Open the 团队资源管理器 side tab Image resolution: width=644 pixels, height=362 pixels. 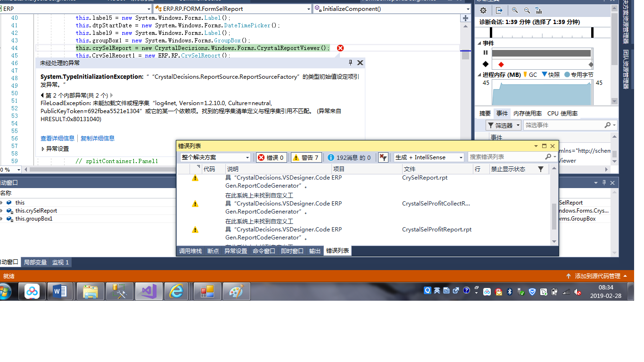click(x=625, y=69)
